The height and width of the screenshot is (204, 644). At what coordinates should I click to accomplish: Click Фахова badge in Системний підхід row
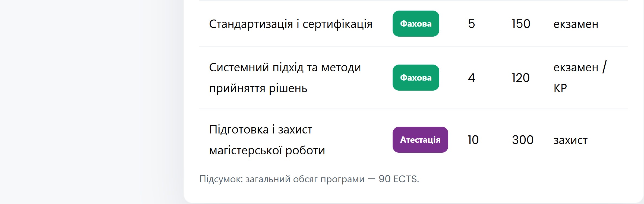(416, 78)
